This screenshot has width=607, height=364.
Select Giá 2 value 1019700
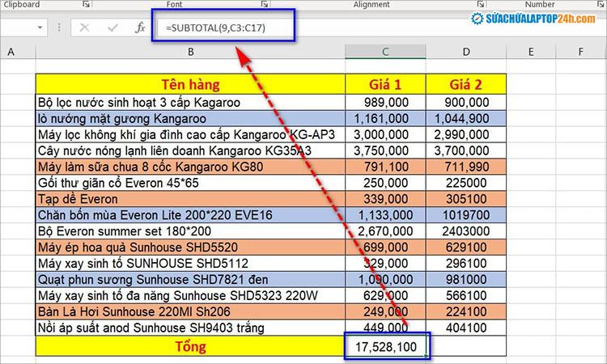[x=466, y=215]
